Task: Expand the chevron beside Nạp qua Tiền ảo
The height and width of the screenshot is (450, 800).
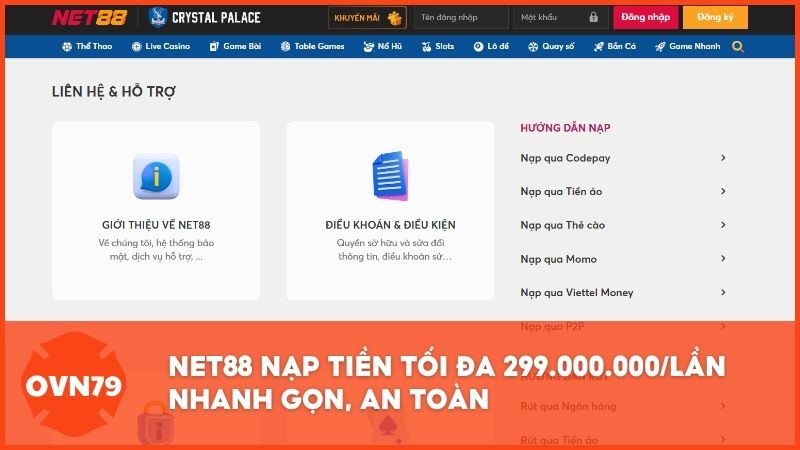Action: click(x=723, y=191)
